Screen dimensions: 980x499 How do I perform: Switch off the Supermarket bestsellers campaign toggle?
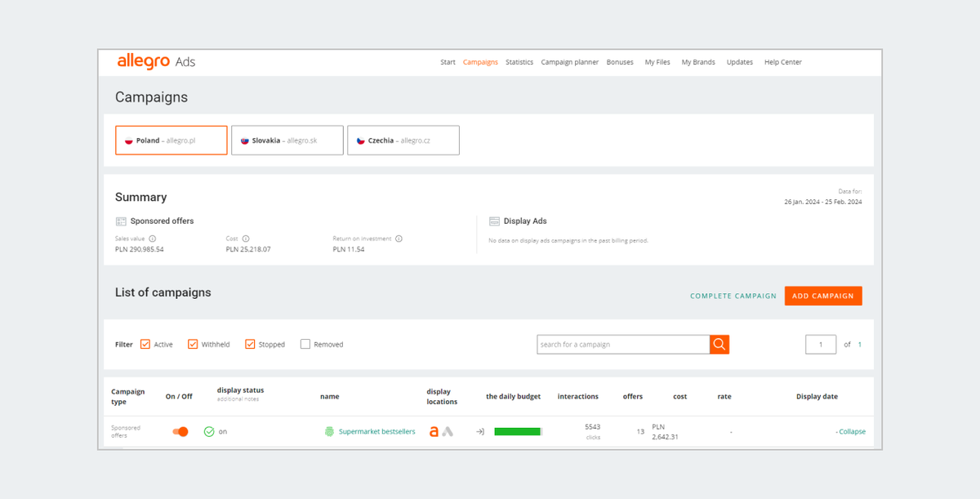point(180,431)
